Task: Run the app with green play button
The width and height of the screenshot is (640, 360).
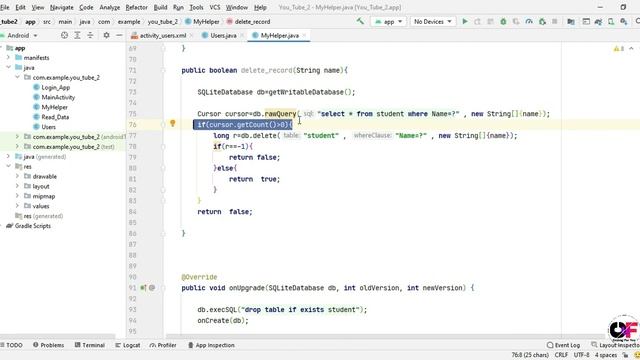Action: 464,22
